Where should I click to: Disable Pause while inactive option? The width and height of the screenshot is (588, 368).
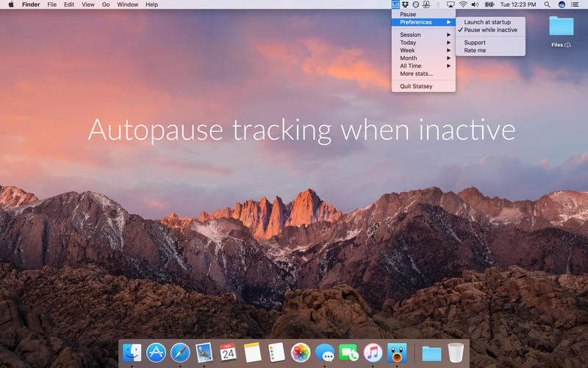(x=490, y=29)
